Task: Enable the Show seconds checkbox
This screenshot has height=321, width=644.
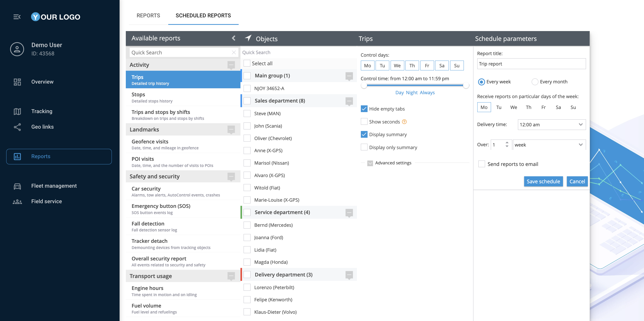Action: click(364, 122)
